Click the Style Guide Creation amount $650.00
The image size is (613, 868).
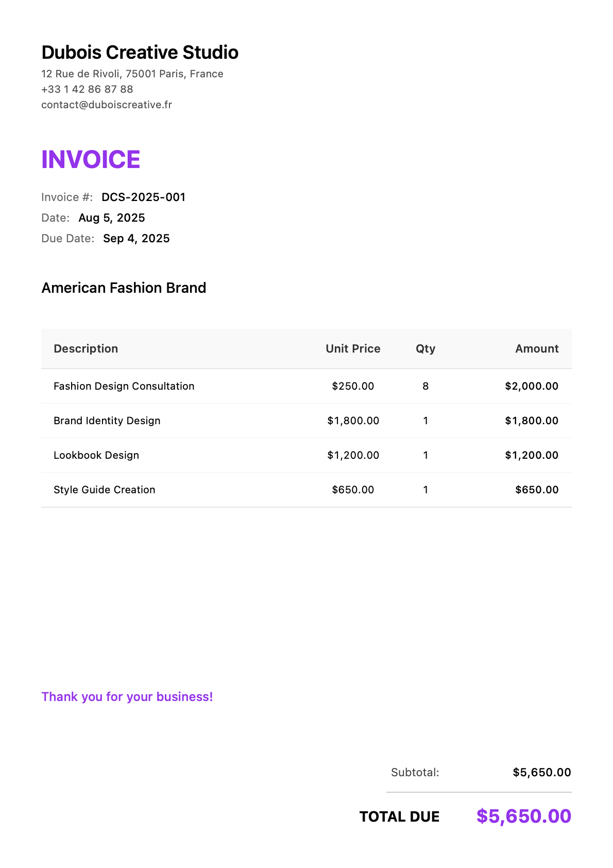click(537, 490)
